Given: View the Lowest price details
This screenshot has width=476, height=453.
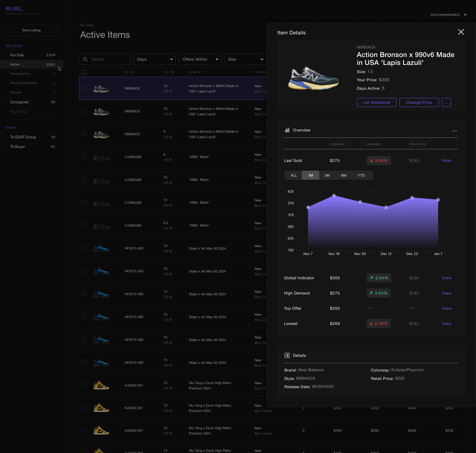Looking at the screenshot, I should (x=447, y=324).
